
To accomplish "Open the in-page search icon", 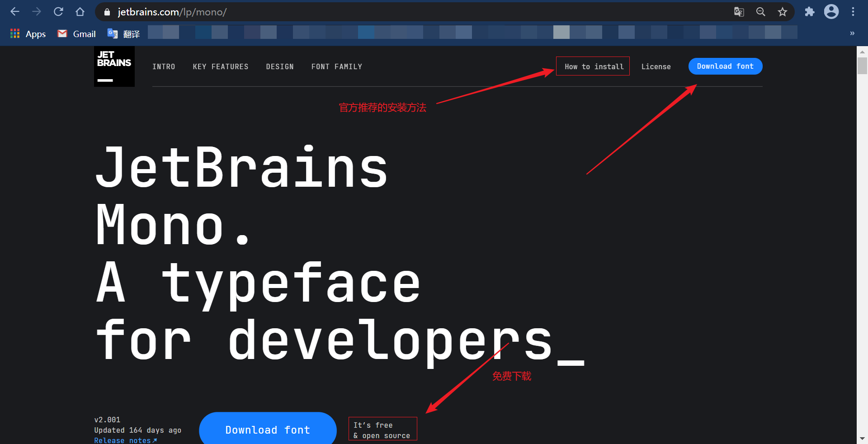I will [760, 12].
